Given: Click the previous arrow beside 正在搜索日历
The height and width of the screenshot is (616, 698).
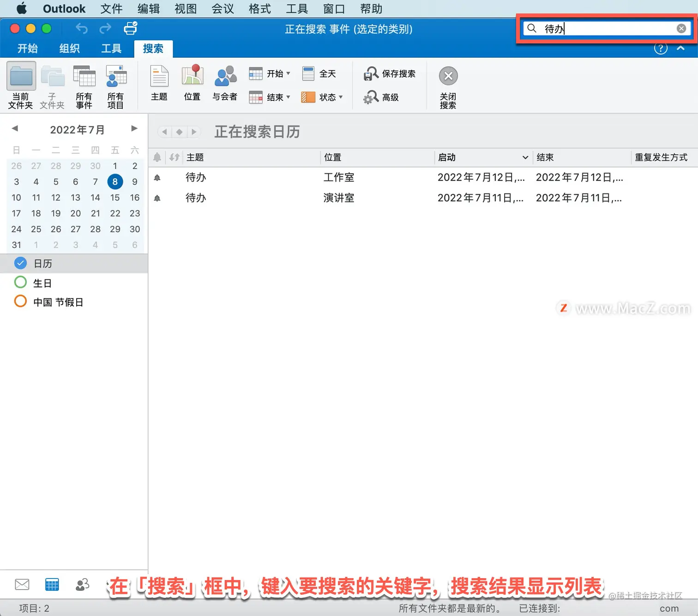Looking at the screenshot, I should pos(164,132).
